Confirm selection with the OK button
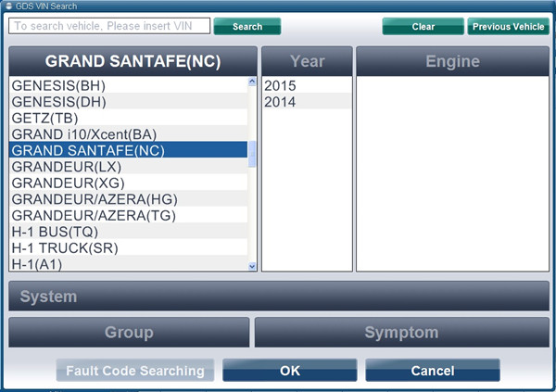The image size is (556, 392). point(290,371)
